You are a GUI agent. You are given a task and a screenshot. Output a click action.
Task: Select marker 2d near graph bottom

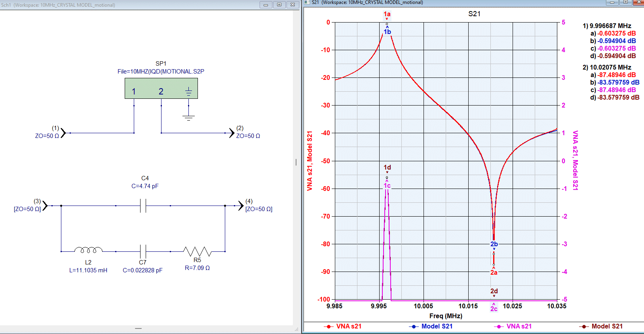click(x=494, y=291)
